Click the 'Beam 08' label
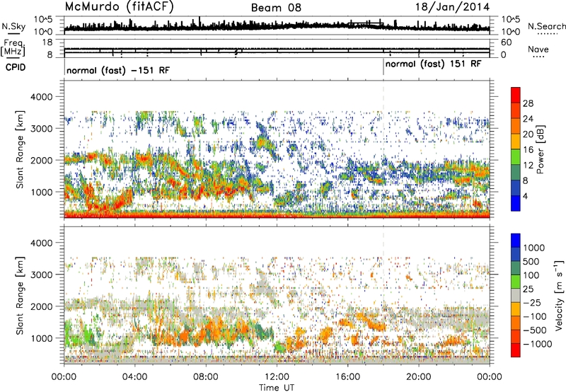 click(276, 8)
